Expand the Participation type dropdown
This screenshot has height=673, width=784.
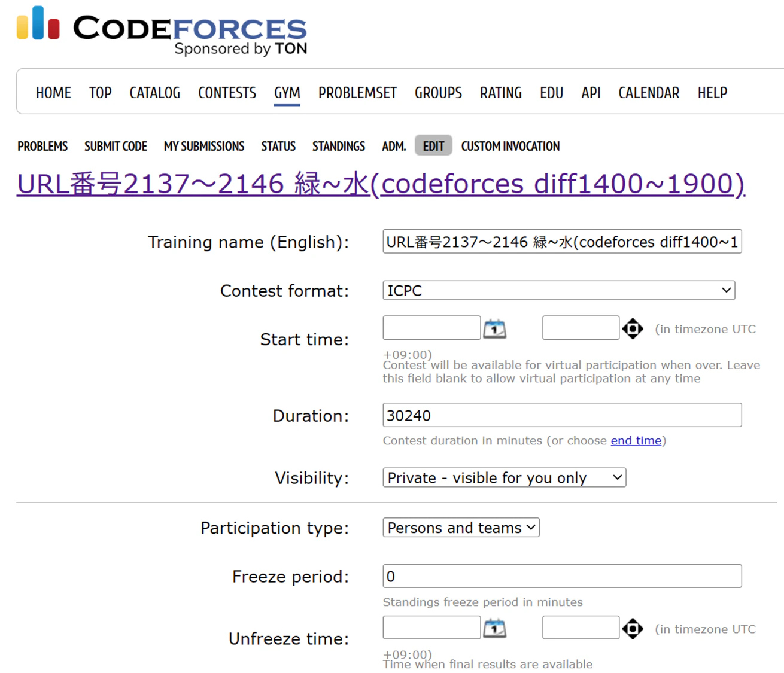point(461,528)
